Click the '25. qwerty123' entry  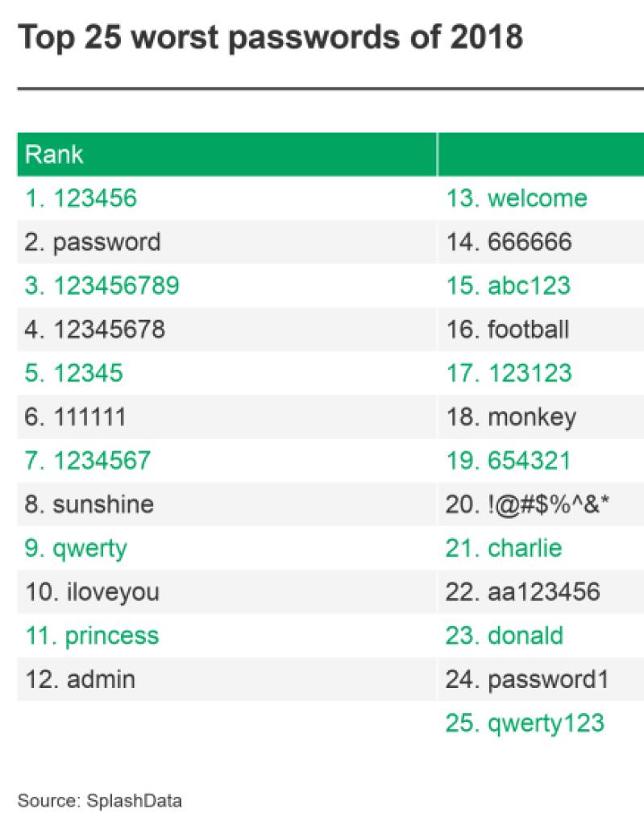coord(525,723)
